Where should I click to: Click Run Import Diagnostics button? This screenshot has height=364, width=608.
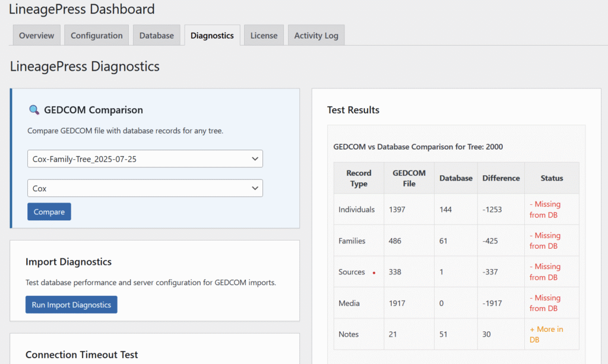tap(71, 305)
